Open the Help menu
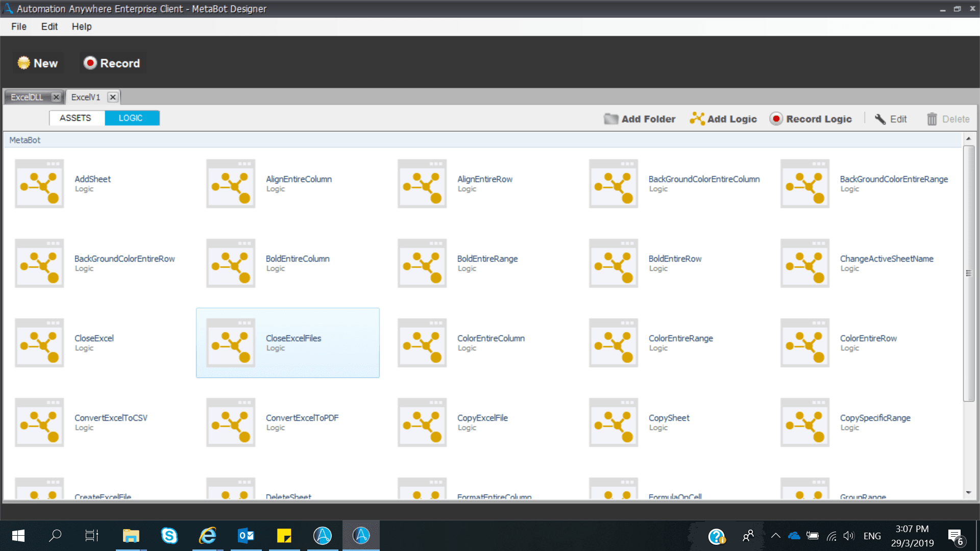This screenshot has height=551, width=980. [82, 27]
